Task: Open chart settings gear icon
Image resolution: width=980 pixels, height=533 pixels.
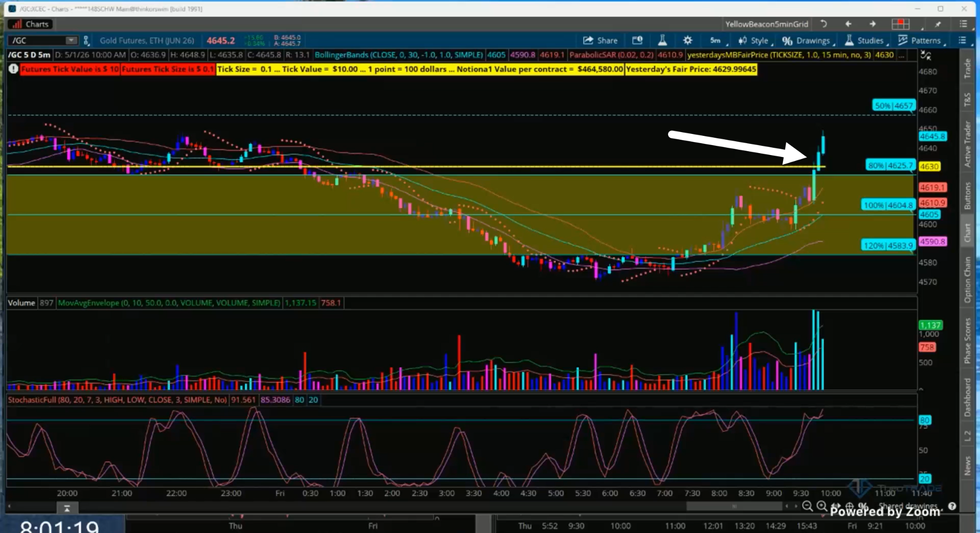Action: point(688,40)
